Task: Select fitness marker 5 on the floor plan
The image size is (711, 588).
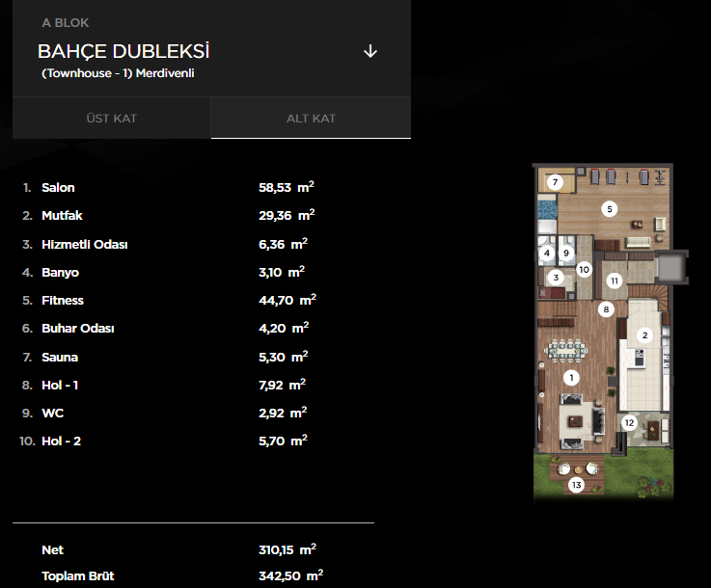Action: 610,207
